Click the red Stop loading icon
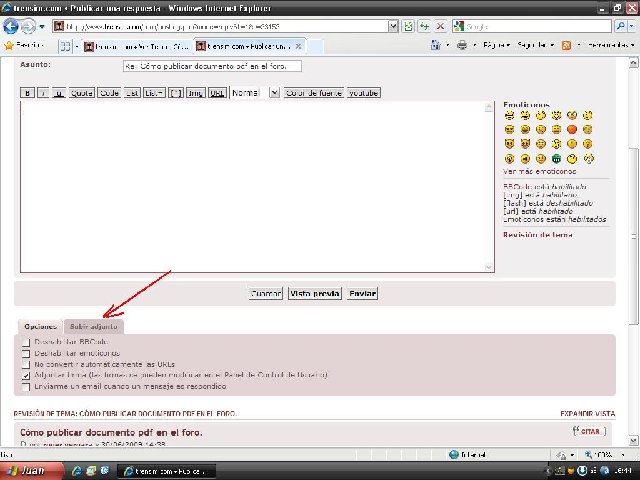This screenshot has height=480, width=640. tap(439, 26)
